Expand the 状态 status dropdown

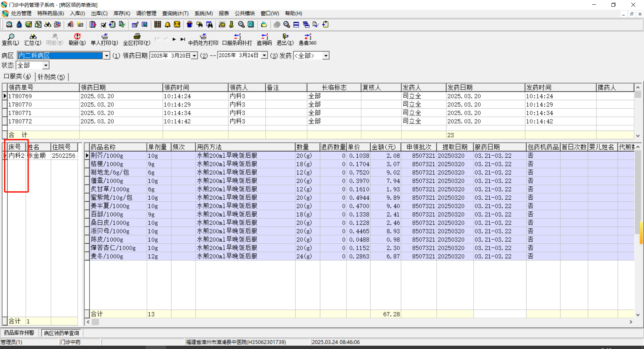pos(46,65)
